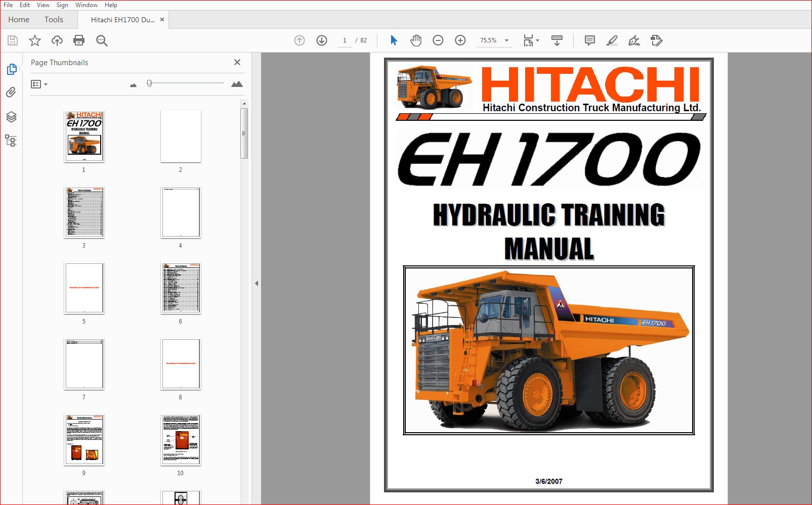Open the Window menu

(87, 5)
